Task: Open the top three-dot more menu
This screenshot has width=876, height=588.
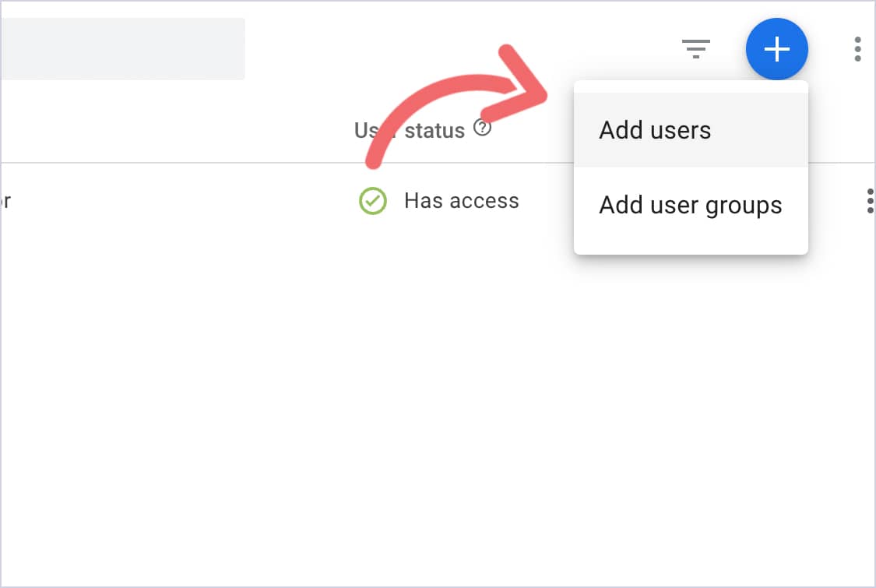Action: [857, 49]
